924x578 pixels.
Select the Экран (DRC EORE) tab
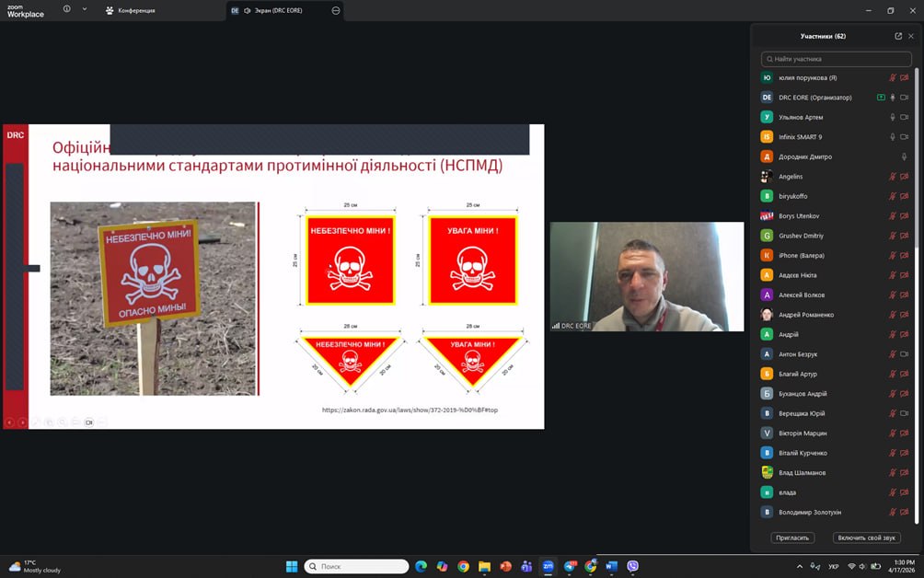[x=273, y=10]
